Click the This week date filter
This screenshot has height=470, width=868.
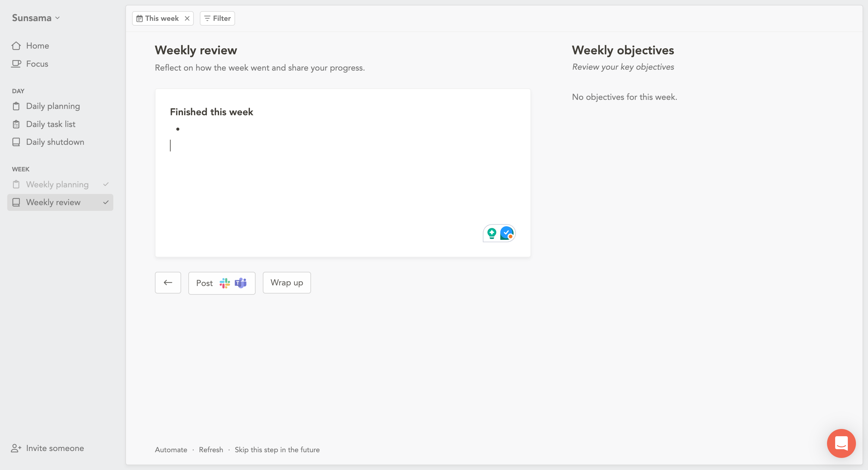click(162, 18)
